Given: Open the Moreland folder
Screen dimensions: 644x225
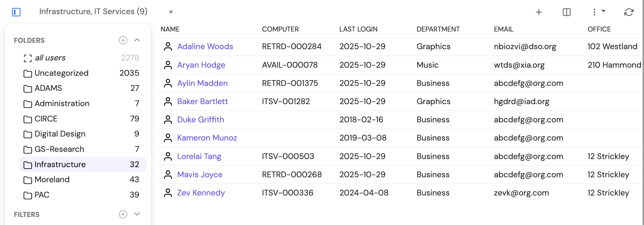Looking at the screenshot, I should click(x=52, y=180).
